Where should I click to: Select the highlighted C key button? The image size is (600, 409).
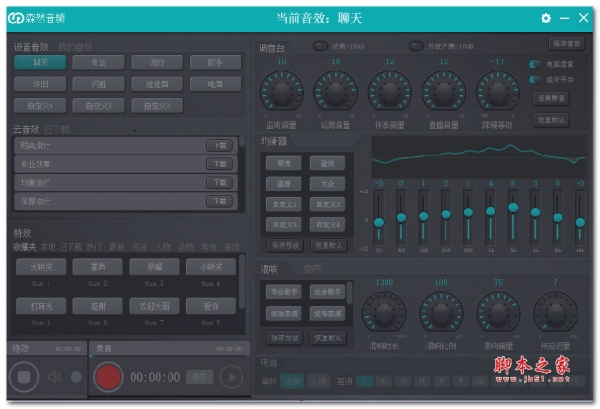tap(365, 381)
